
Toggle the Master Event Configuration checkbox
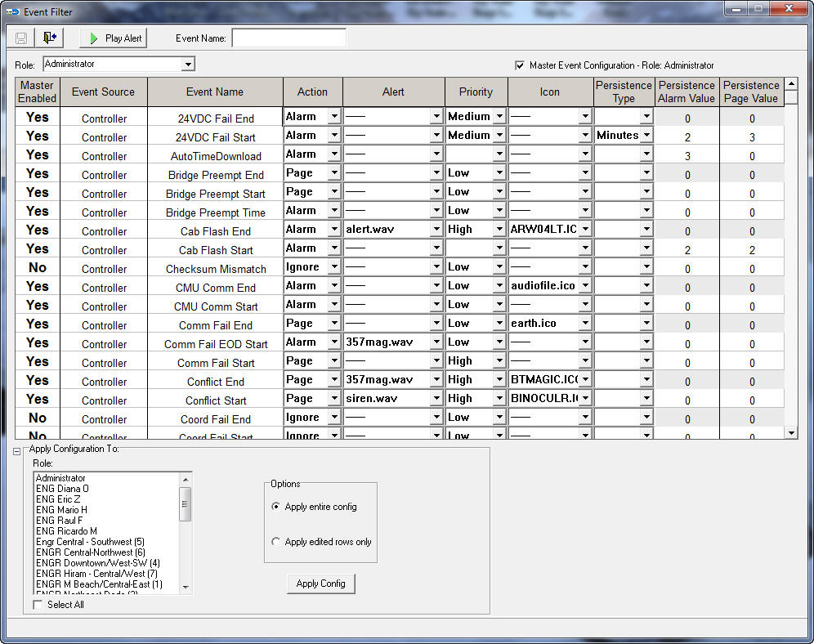519,65
